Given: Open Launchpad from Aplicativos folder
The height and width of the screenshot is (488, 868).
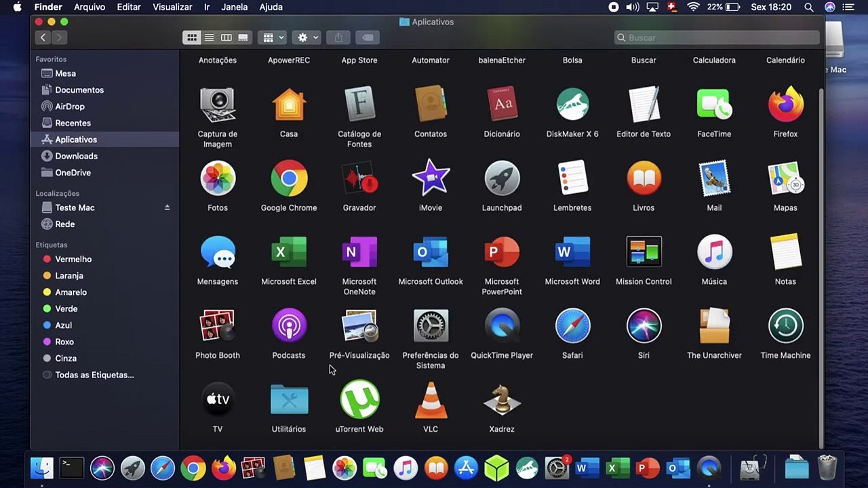Looking at the screenshot, I should coord(502,179).
